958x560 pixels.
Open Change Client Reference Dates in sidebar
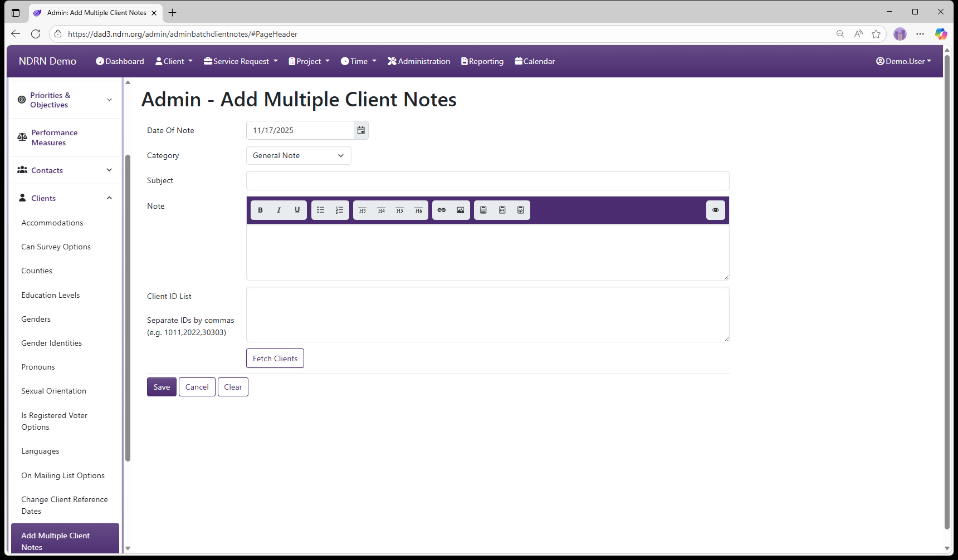coord(65,505)
